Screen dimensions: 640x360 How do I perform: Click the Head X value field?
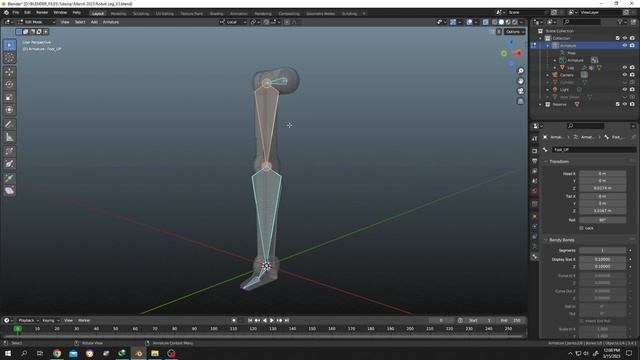(602, 174)
